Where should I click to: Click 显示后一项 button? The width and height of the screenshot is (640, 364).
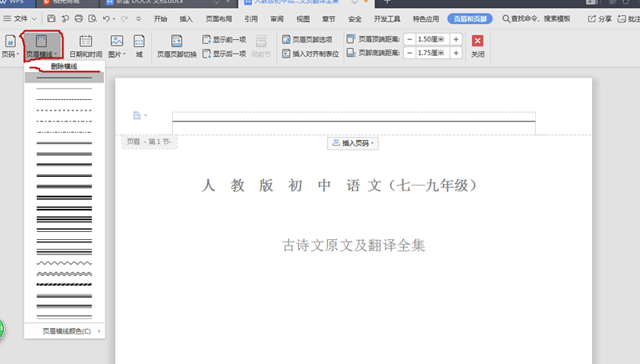pos(224,54)
